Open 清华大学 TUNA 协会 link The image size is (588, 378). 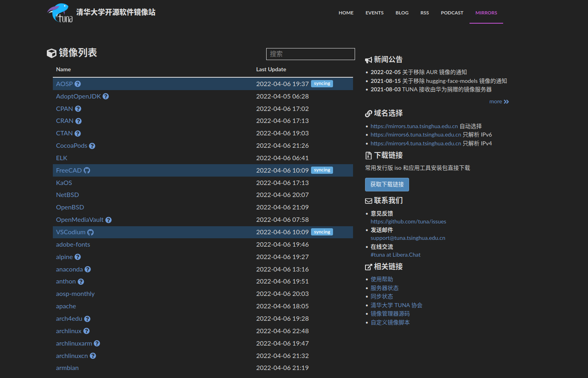click(x=396, y=306)
